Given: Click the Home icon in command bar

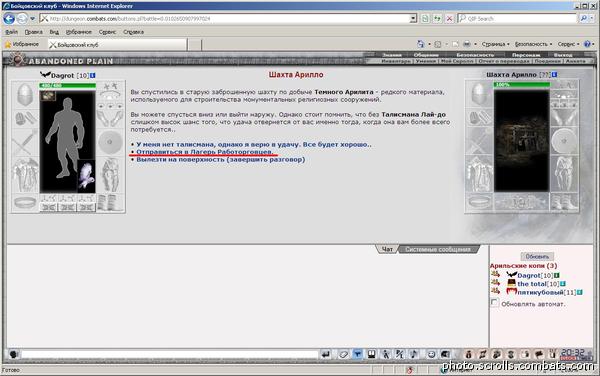Looking at the screenshot, I should click(x=420, y=44).
